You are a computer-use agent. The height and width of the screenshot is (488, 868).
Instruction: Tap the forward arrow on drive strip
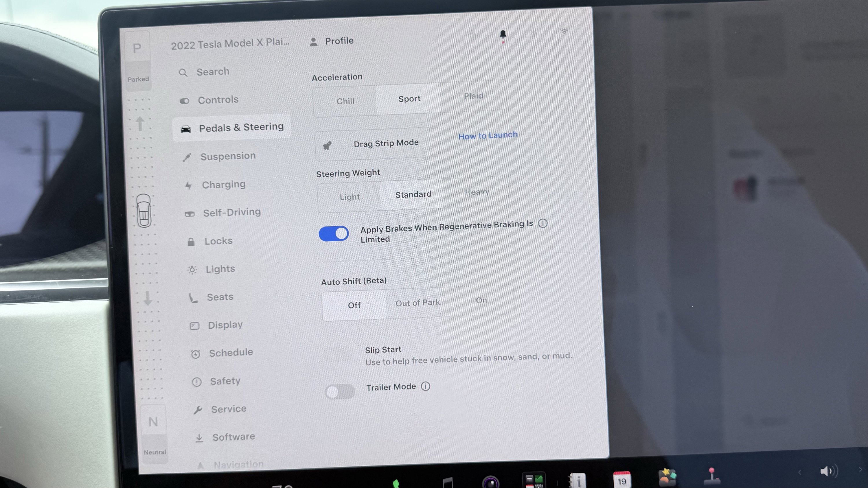tap(140, 123)
